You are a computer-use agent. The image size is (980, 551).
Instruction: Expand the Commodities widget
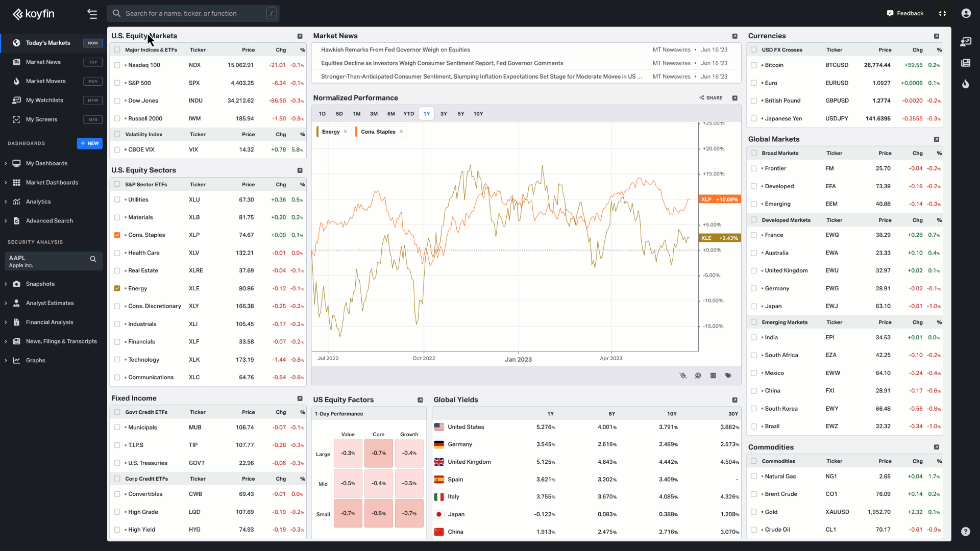click(937, 447)
